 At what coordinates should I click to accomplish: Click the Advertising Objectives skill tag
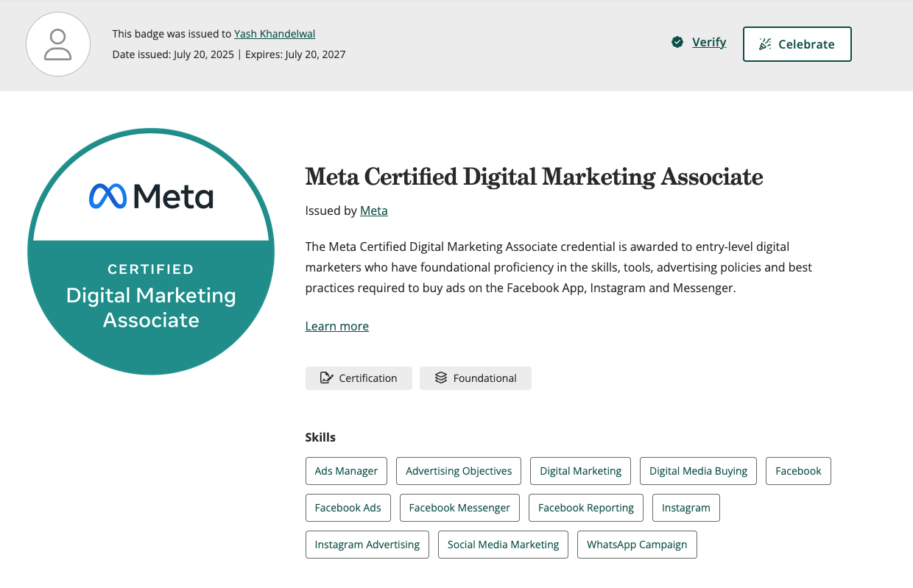pos(459,471)
